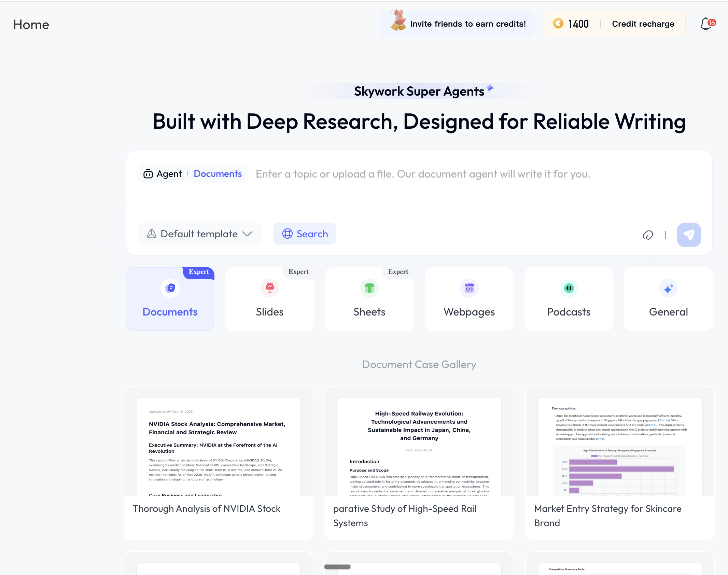Open Credit recharge
728x575 pixels.
pos(643,24)
